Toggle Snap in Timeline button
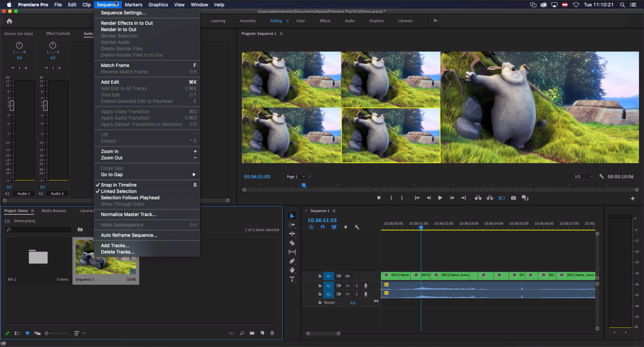The image size is (644, 347). click(x=323, y=227)
